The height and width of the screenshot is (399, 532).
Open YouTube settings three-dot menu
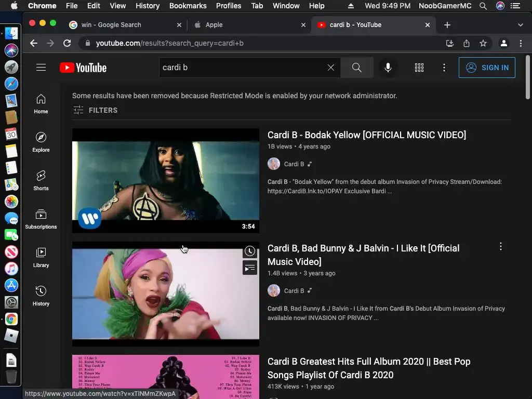click(444, 68)
